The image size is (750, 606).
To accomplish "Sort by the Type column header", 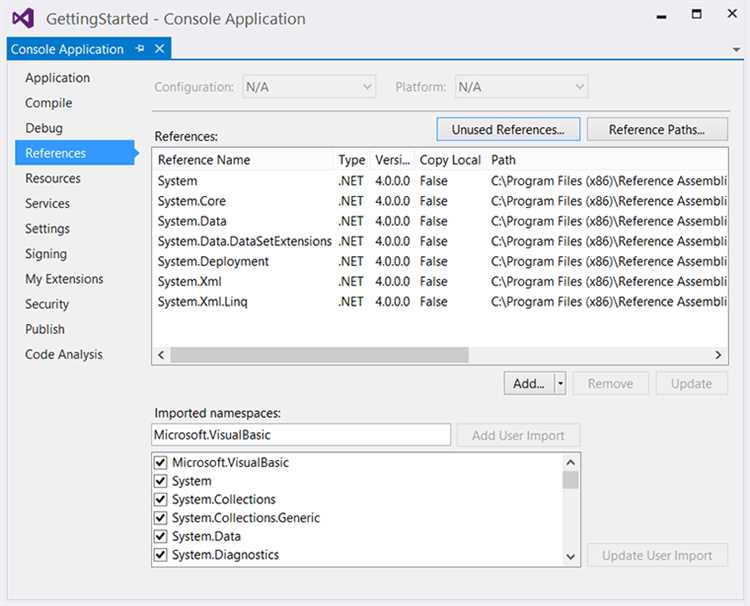I will (x=352, y=160).
